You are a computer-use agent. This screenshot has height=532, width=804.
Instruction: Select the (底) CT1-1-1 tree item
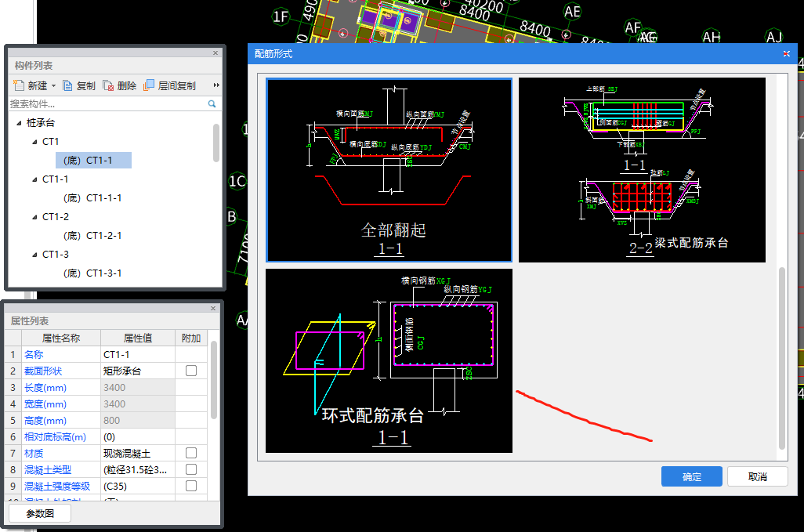92,197
